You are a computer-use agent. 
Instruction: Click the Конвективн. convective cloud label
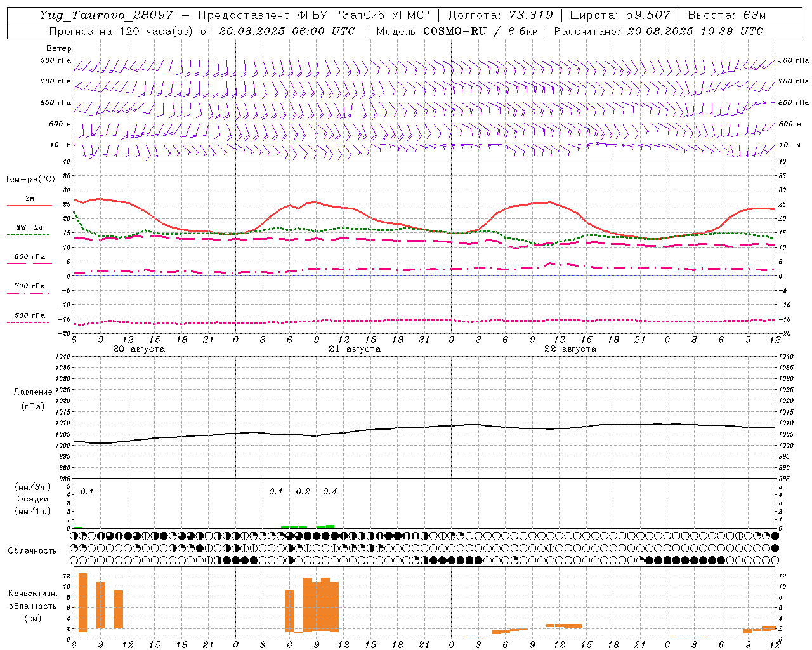32,594
